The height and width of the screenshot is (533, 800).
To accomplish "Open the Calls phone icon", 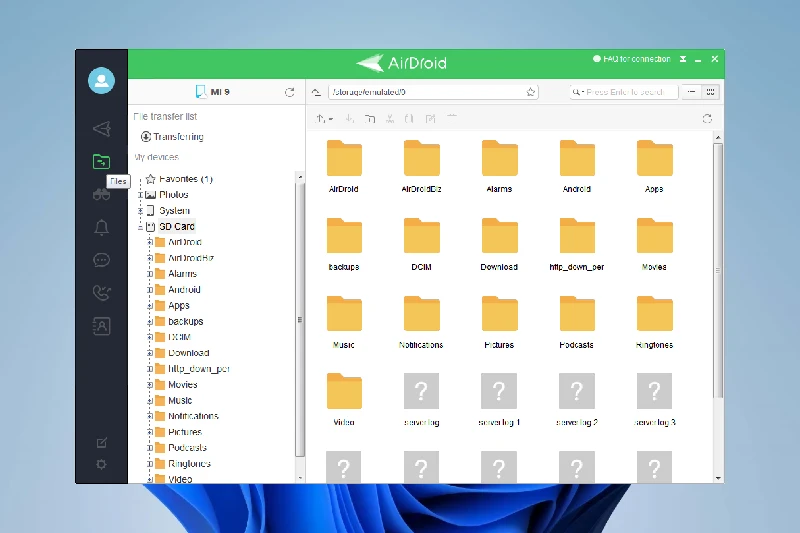I will coord(101,293).
